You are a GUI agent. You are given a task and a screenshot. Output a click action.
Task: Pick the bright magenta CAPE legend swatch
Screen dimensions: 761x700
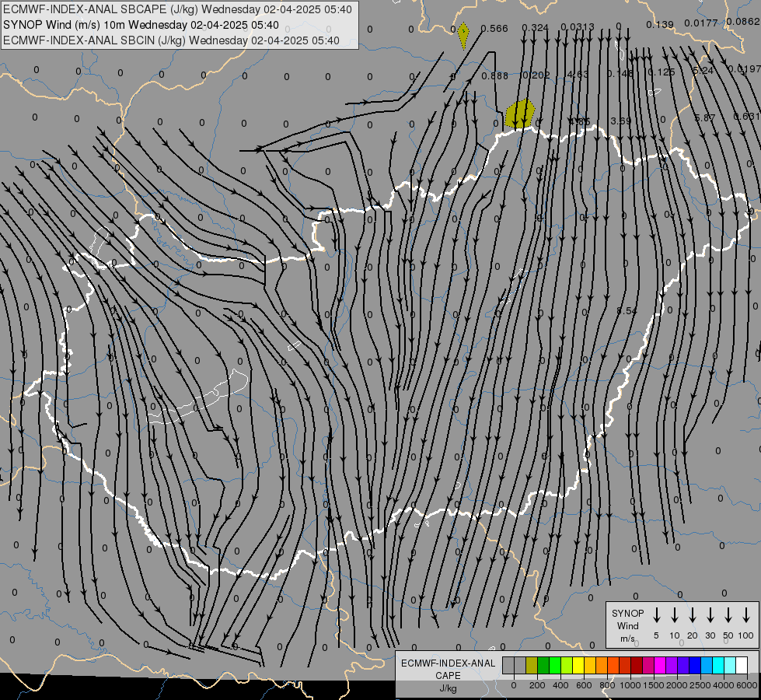coord(660,666)
